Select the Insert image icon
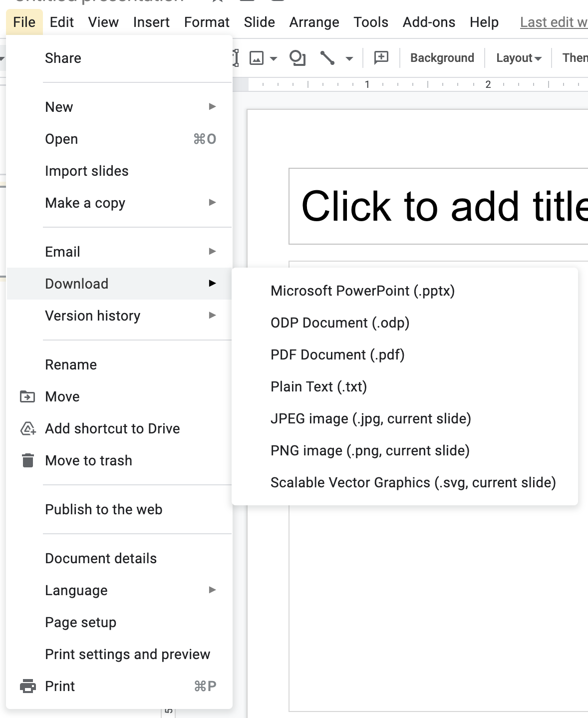Image resolution: width=588 pixels, height=718 pixels. [257, 57]
